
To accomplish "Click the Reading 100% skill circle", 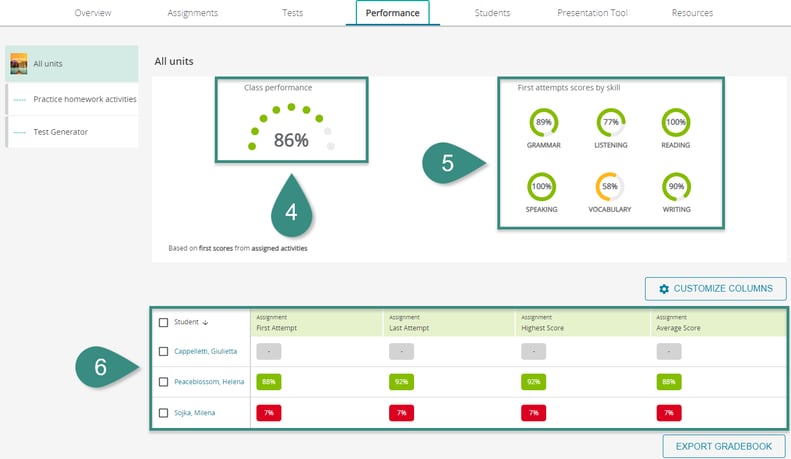I will click(677, 123).
